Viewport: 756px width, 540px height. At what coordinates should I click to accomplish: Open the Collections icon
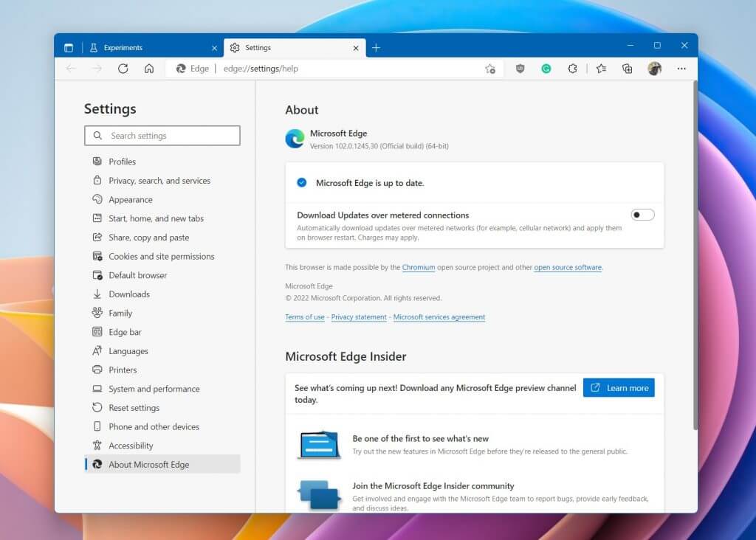pyautogui.click(x=628, y=69)
